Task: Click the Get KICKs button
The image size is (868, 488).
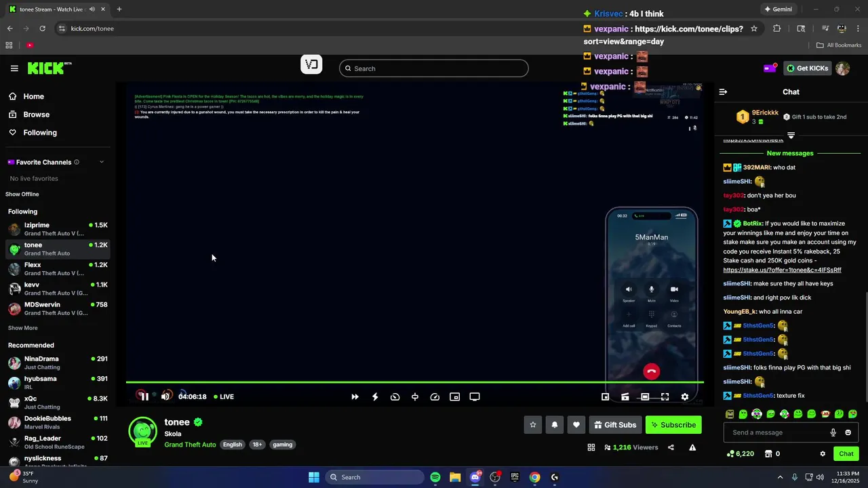Action: coord(806,68)
